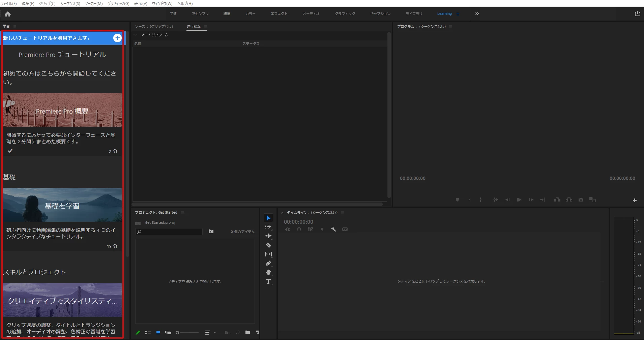
Task: Step back one frame in Program monitor
Action: (x=507, y=200)
